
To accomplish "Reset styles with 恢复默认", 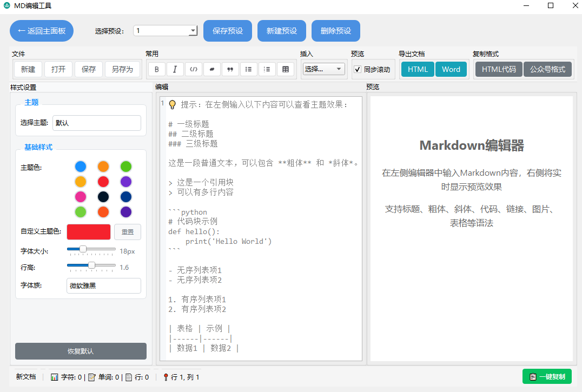I will coord(81,351).
